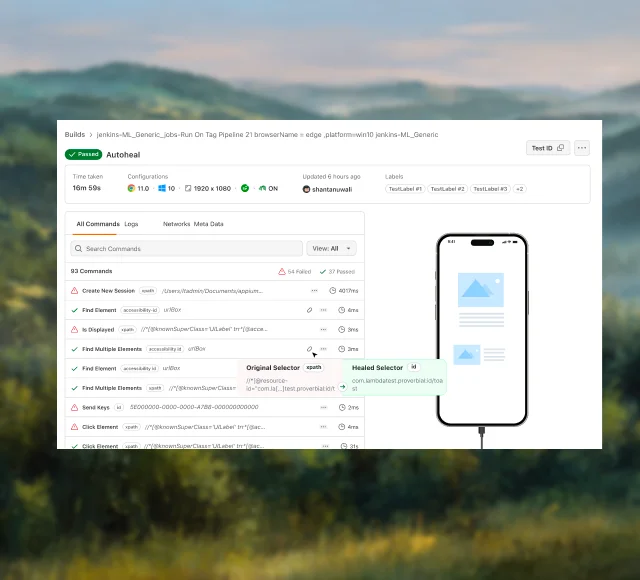Open more options on Is Displayed row
640x580 pixels.
click(323, 329)
